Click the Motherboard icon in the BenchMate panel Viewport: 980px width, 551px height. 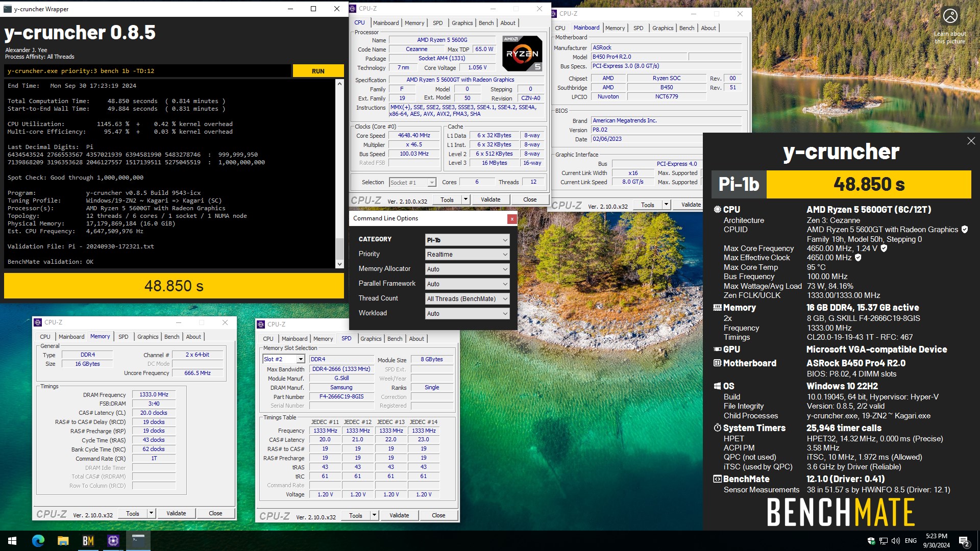click(x=717, y=363)
